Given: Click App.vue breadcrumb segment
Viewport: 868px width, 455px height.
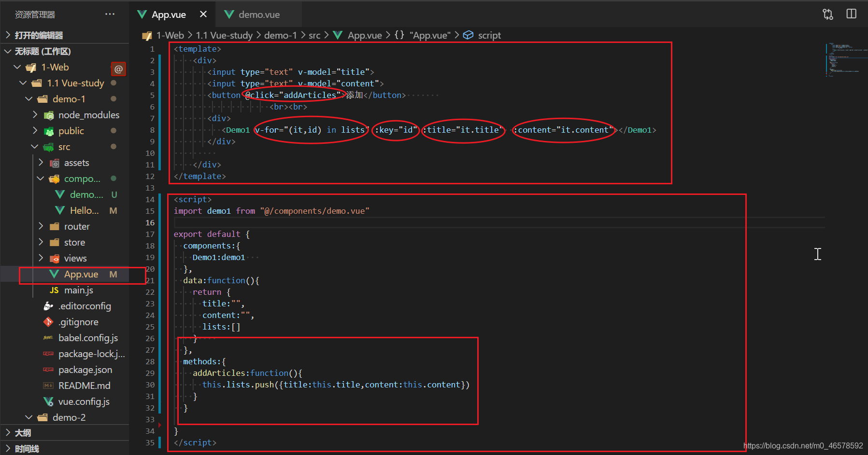Looking at the screenshot, I should 365,35.
